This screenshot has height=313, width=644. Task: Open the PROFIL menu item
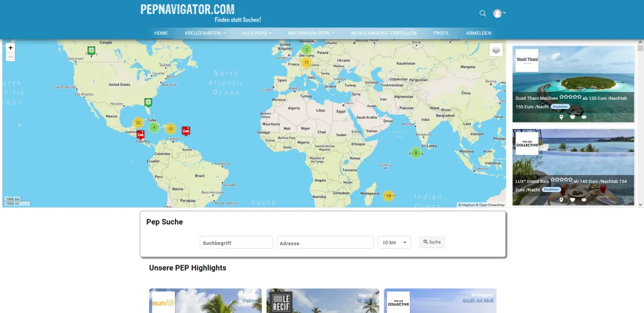[x=441, y=33]
